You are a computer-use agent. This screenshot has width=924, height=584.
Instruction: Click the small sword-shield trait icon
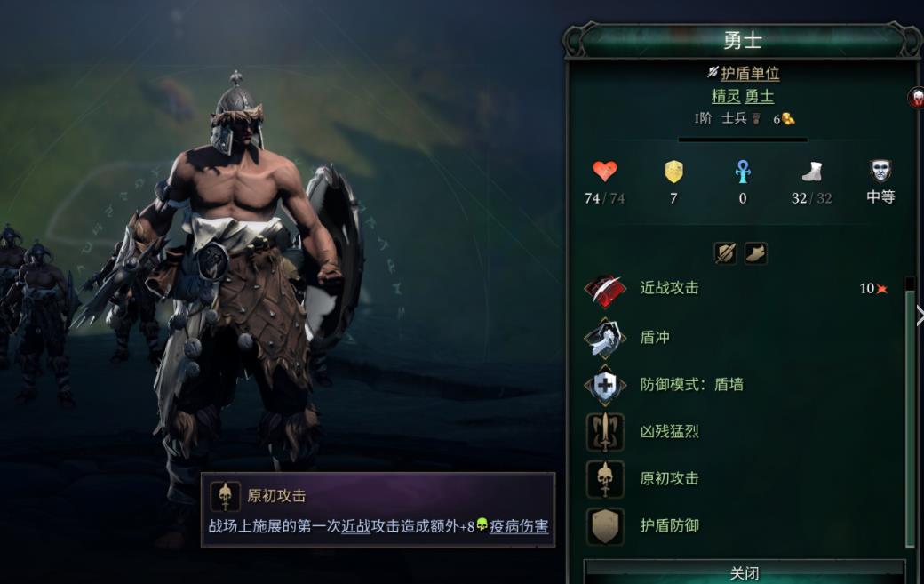[725, 253]
